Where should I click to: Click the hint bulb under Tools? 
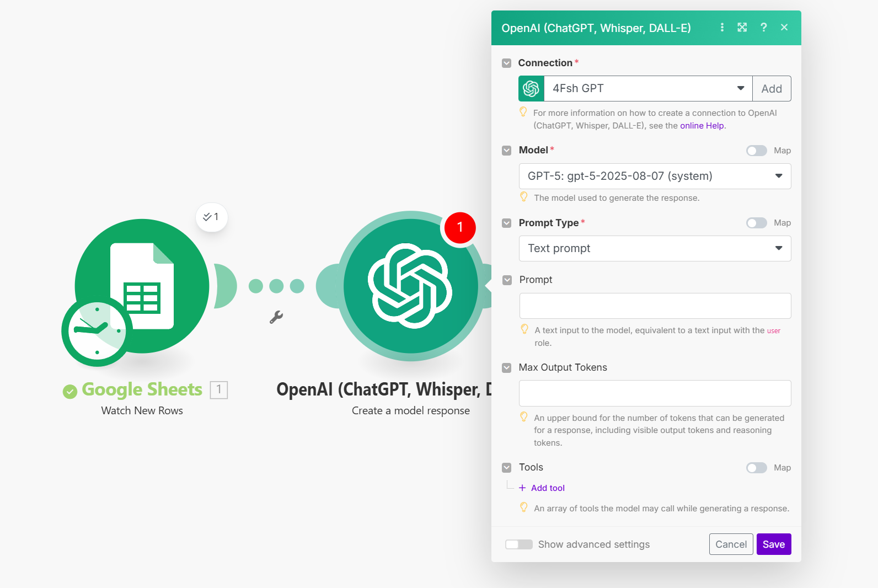click(524, 507)
